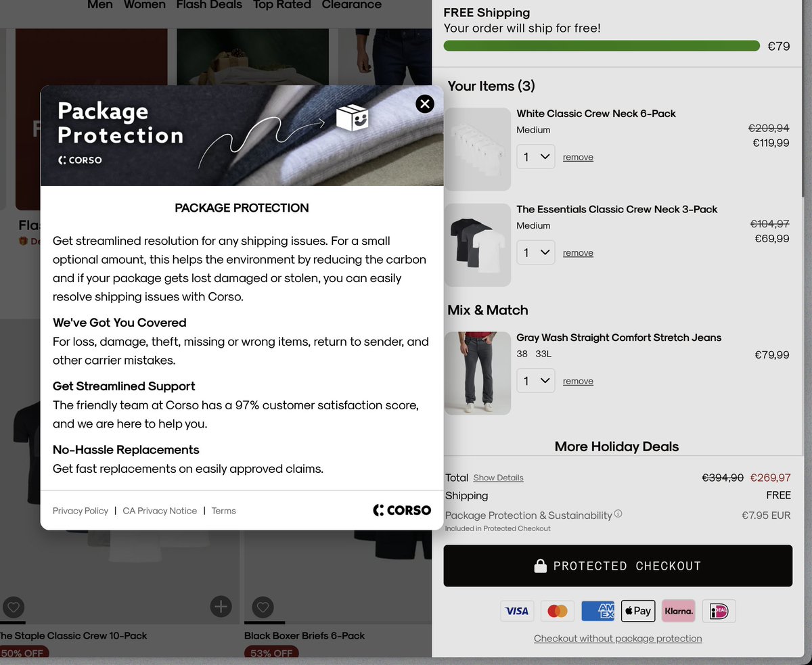This screenshot has height=665, width=812.
Task: Click the Visa payment icon
Action: pyautogui.click(x=517, y=611)
